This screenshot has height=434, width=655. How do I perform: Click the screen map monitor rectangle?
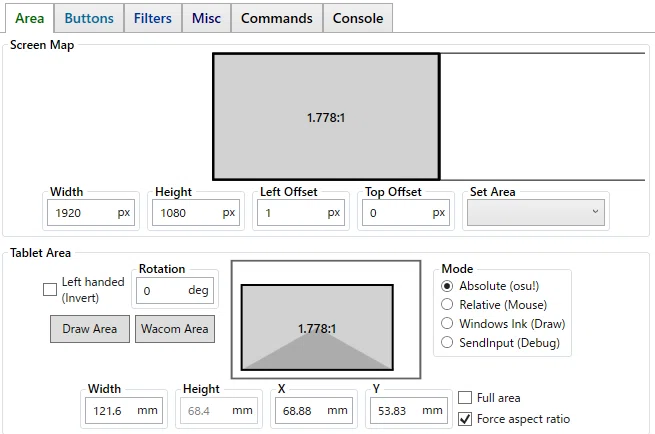click(326, 117)
